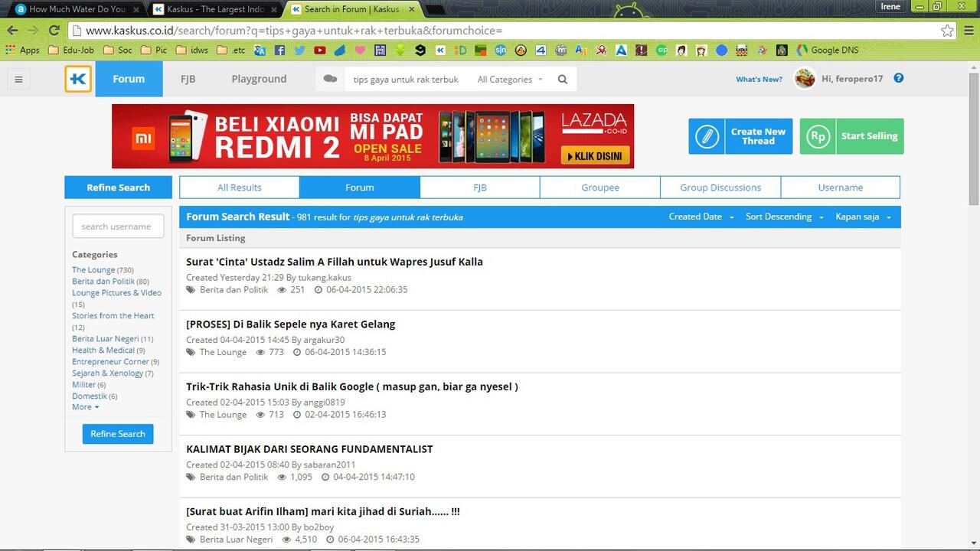The image size is (980, 551).
Task: Open the pink heart bookmark icon
Action: point(360,51)
